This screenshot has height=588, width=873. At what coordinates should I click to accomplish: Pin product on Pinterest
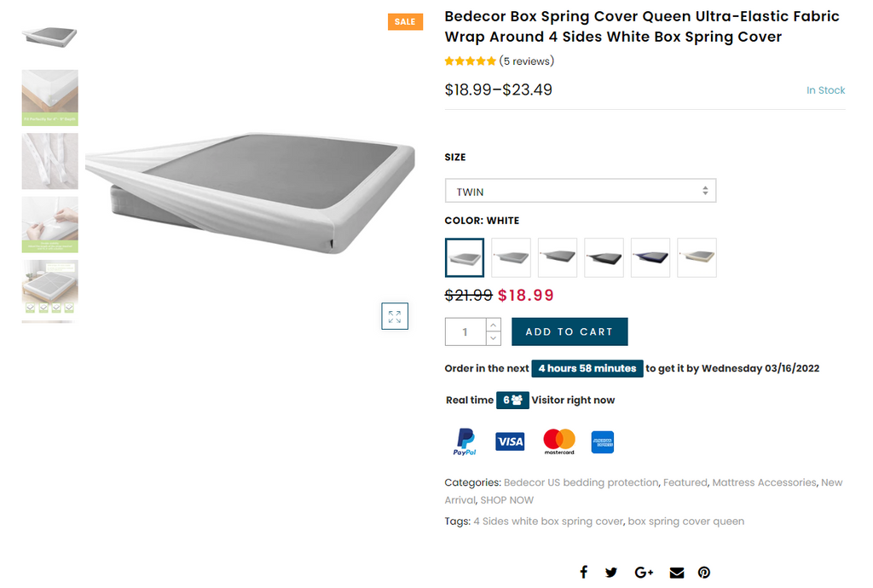704,573
